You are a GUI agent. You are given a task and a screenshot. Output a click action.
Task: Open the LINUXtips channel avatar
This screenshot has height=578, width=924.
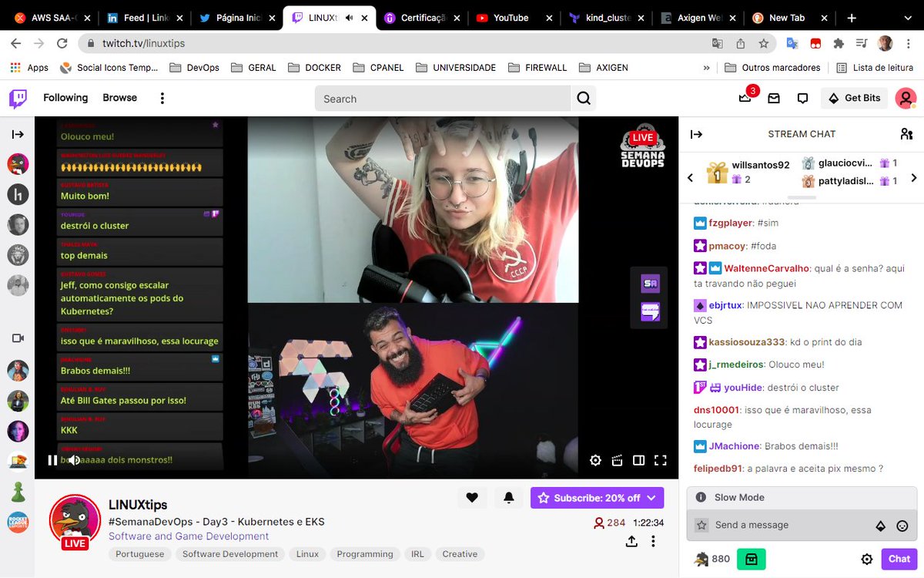pos(75,519)
